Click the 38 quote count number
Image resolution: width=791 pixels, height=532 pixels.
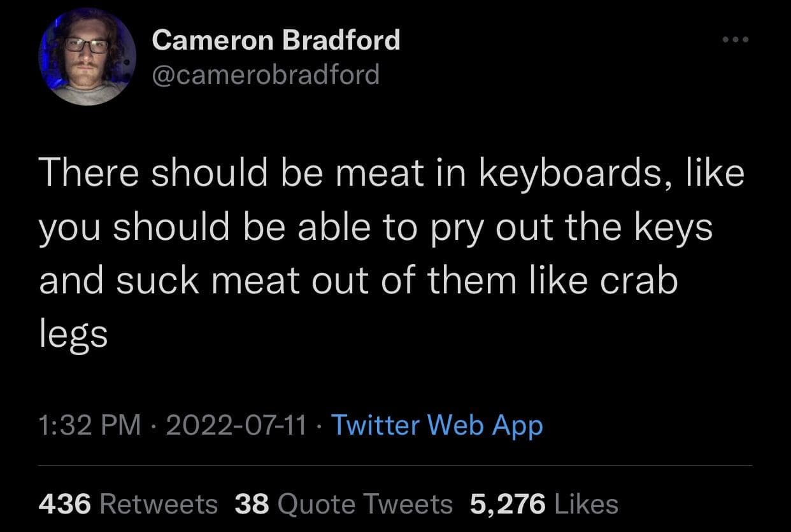[x=252, y=504]
